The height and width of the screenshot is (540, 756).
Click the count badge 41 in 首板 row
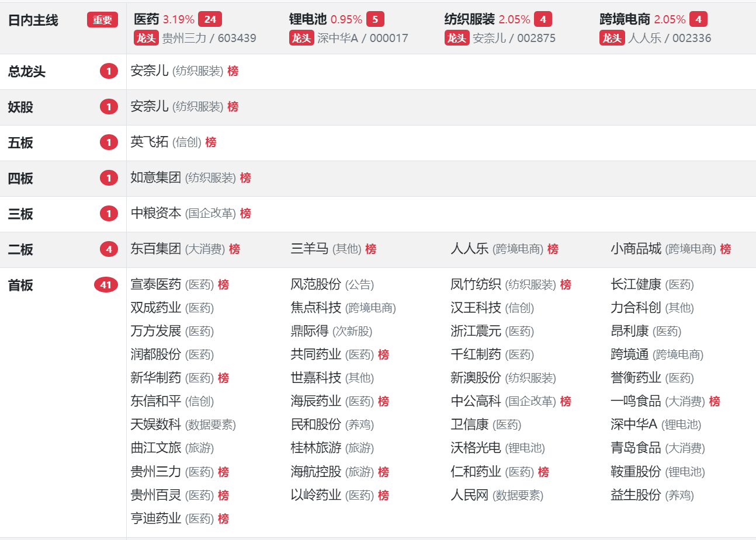[106, 285]
